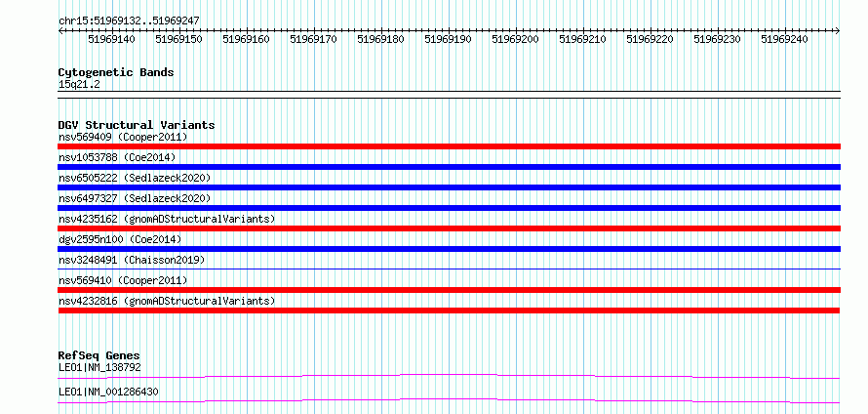Click the DGV Structural Variants track title
Screen dimensions: 868x414
[137, 125]
